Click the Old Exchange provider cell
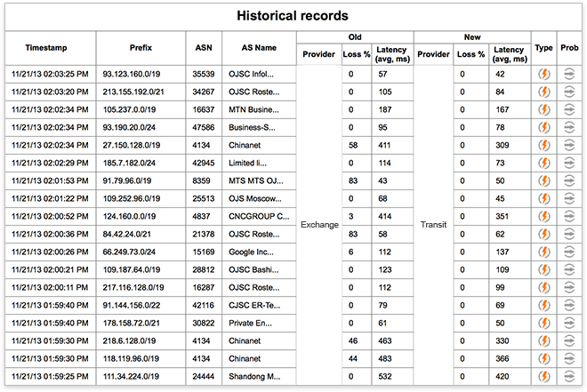 (319, 225)
